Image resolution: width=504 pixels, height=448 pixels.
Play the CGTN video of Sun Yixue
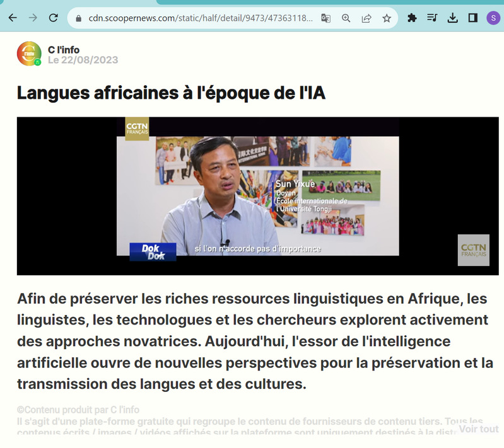tap(258, 196)
